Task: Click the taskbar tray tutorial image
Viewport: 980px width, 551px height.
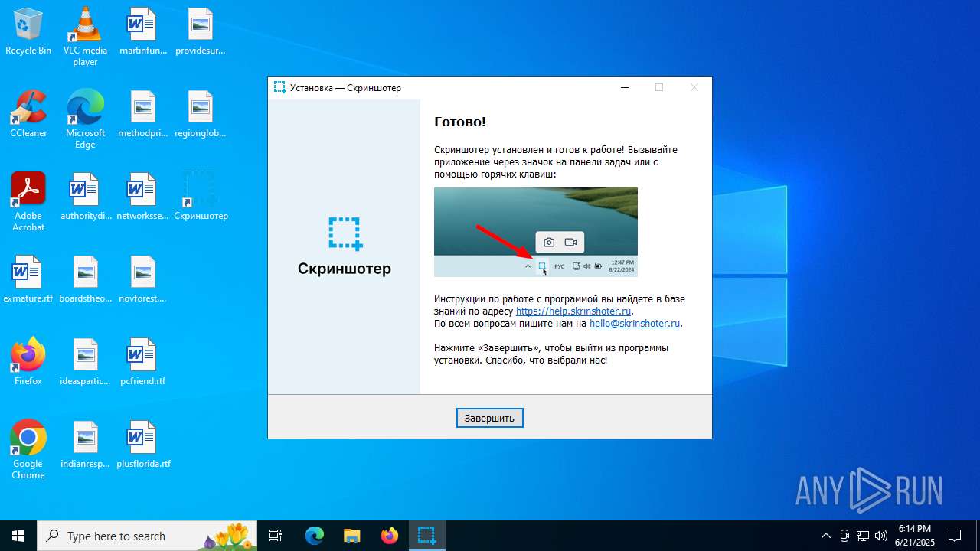Action: 536,232
